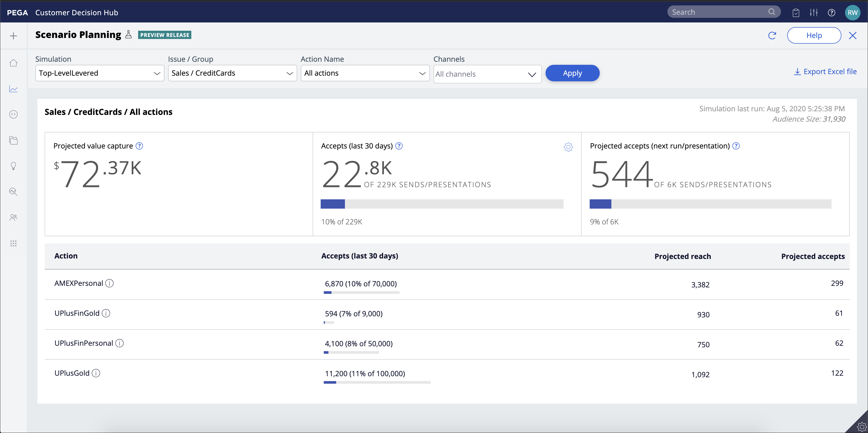The width and height of the screenshot is (868, 433).
Task: Click help icon beside Projected value capture
Action: coord(139,146)
